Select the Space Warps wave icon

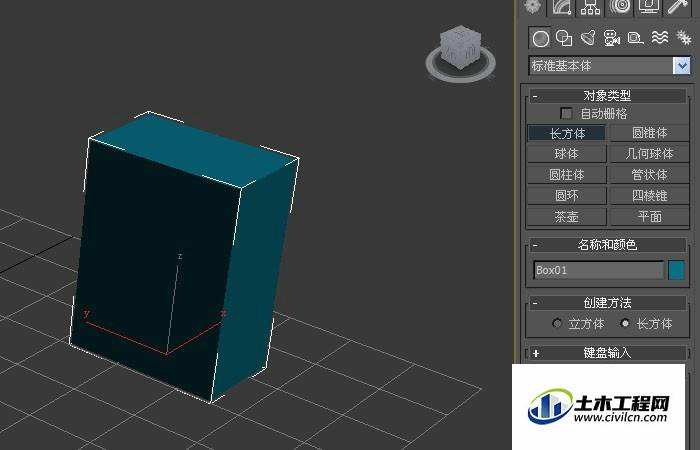coord(659,38)
